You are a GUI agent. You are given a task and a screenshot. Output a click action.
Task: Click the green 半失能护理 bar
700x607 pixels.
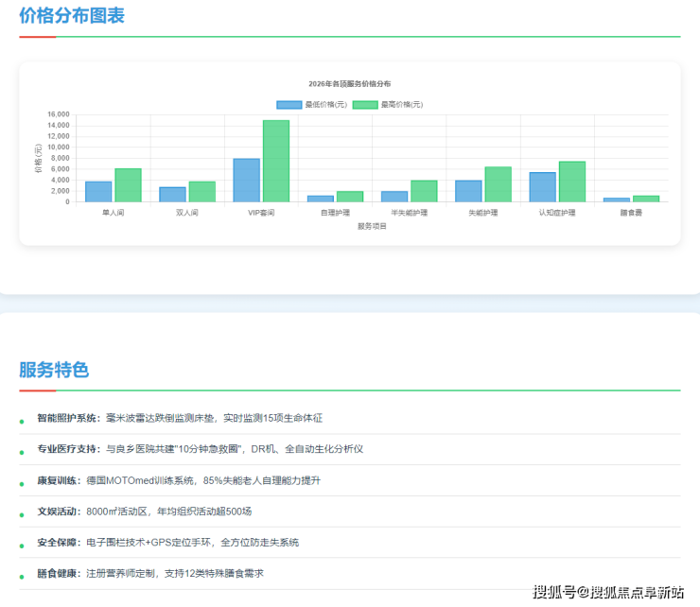click(424, 191)
